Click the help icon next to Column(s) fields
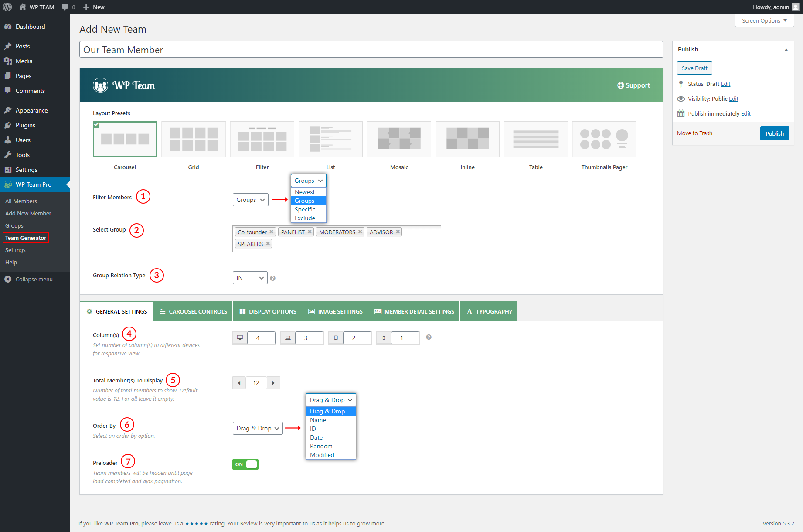The width and height of the screenshot is (803, 532). pyautogui.click(x=429, y=337)
